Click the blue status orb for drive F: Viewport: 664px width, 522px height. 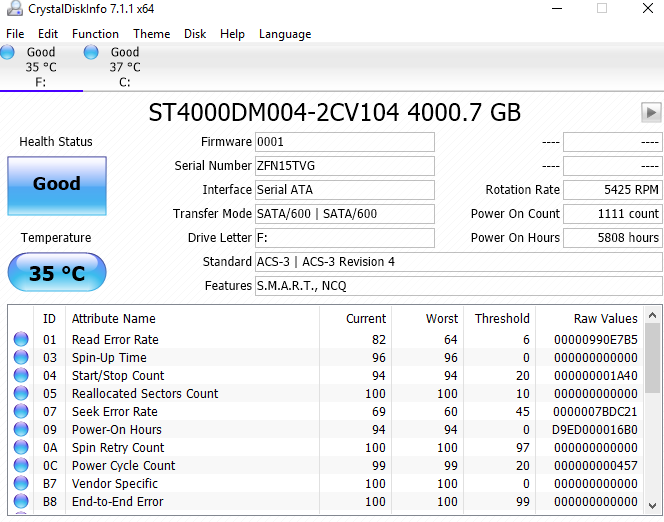coord(8,52)
